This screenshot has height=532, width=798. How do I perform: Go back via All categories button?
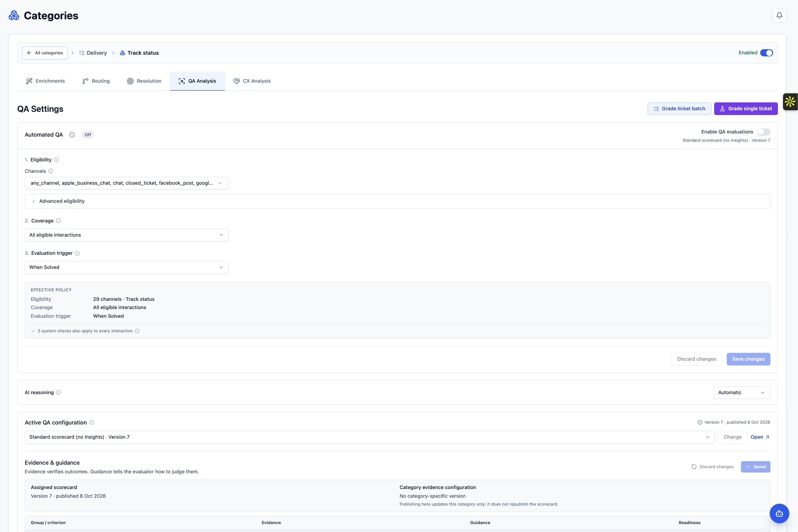pos(45,53)
